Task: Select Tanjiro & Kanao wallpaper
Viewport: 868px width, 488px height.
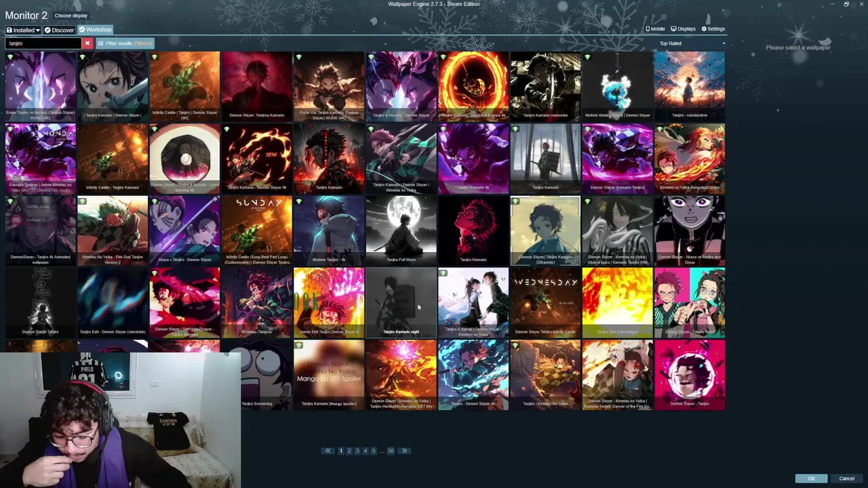Action: pyautogui.click(x=473, y=303)
